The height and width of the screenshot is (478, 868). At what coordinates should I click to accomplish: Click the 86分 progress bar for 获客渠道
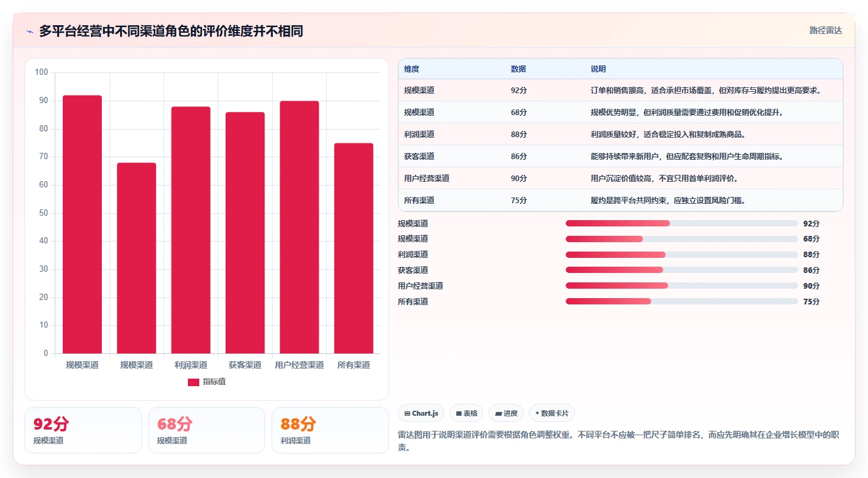(x=682, y=270)
